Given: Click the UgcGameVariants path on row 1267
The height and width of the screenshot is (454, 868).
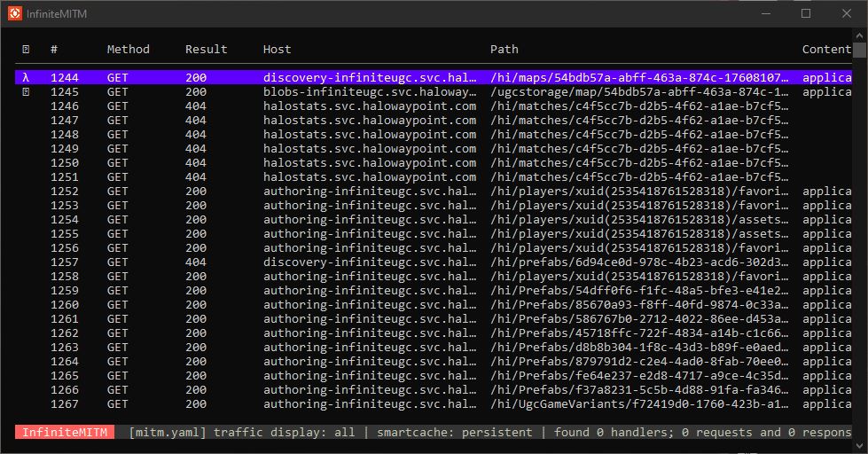Looking at the screenshot, I should [639, 404].
